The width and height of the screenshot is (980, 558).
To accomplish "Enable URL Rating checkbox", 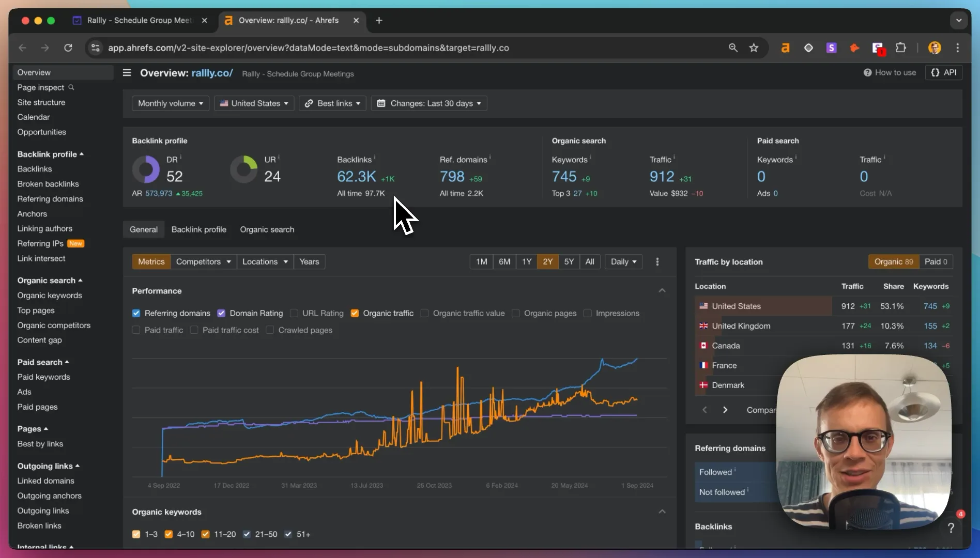I will click(x=294, y=313).
